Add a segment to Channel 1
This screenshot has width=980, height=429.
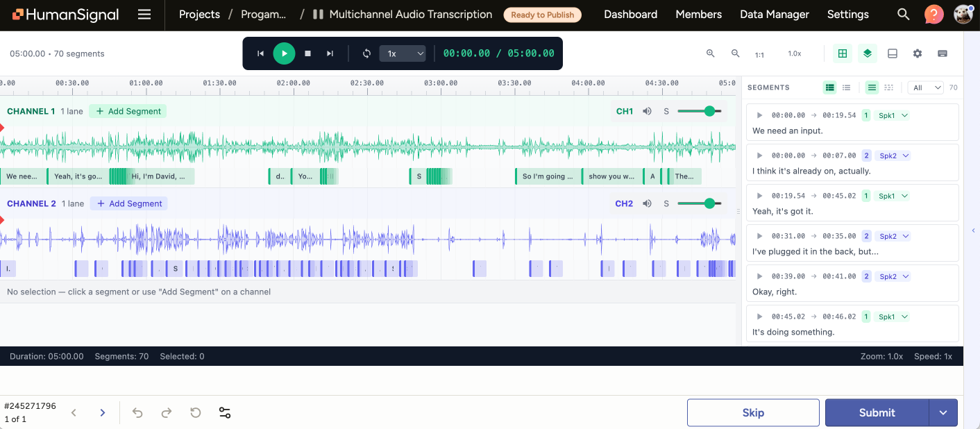(x=128, y=111)
